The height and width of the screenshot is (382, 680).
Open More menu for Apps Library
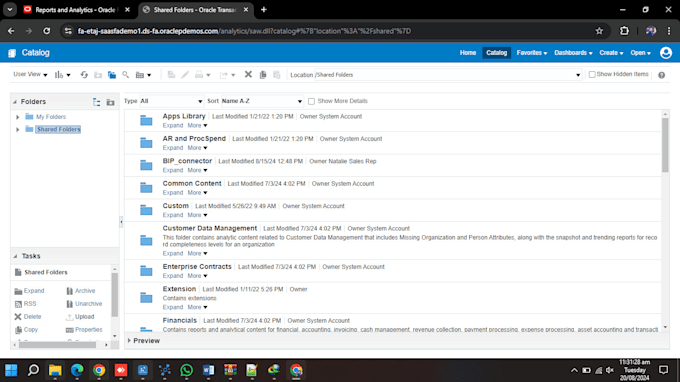[x=197, y=125]
